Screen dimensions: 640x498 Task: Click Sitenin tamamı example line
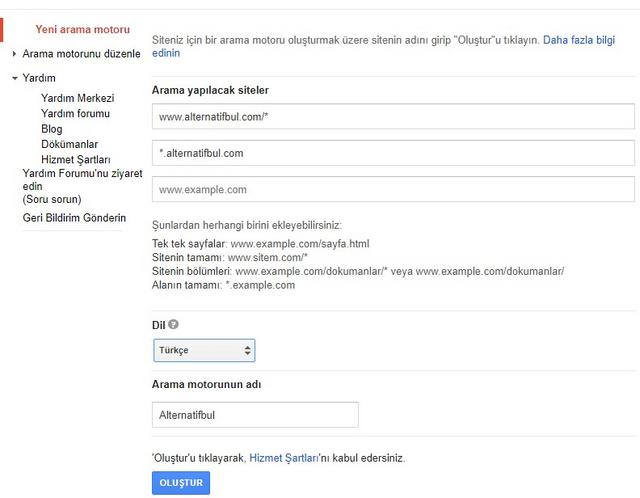[x=230, y=258]
